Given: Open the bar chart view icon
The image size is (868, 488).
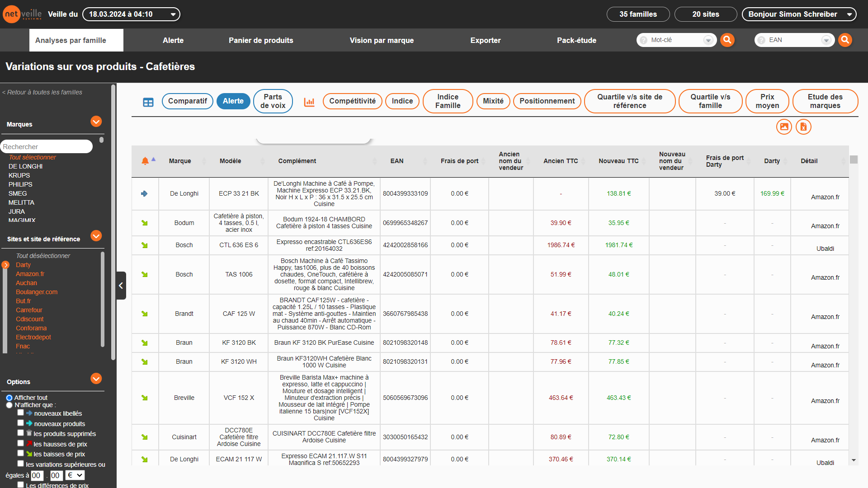Looking at the screenshot, I should [x=309, y=102].
